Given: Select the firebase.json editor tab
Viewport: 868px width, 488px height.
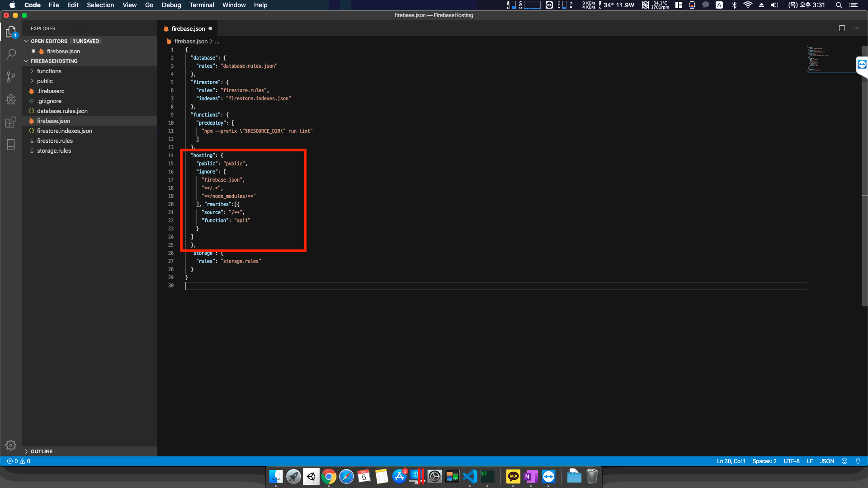Looking at the screenshot, I should pyautogui.click(x=188, y=28).
